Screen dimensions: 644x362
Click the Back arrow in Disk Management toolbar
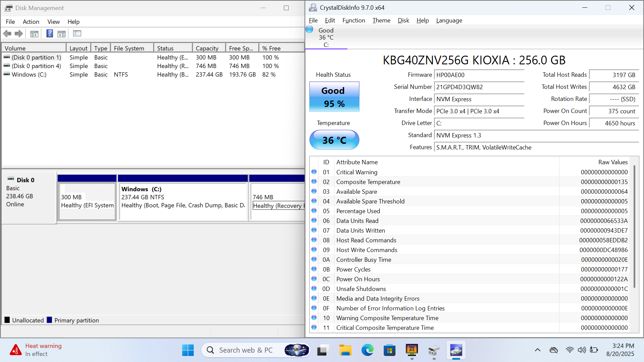[7, 34]
